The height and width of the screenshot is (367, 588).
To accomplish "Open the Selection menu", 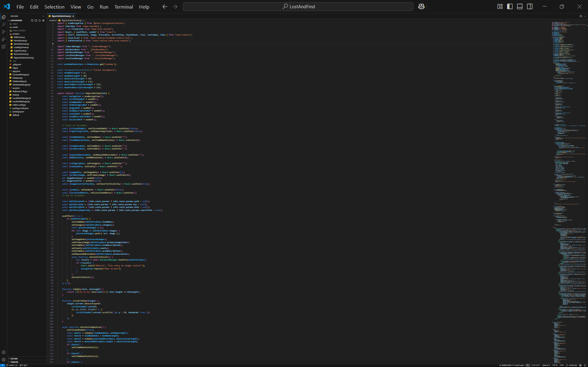I will (54, 7).
